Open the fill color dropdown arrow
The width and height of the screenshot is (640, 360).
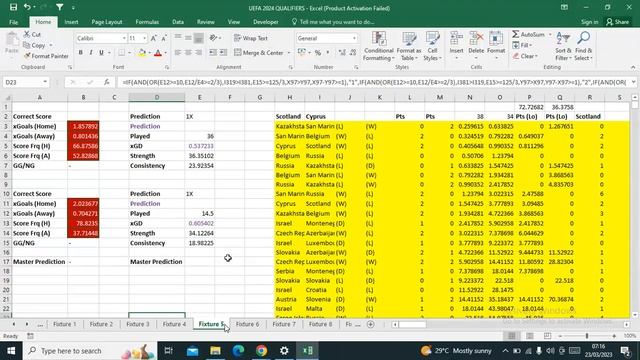coord(149,53)
